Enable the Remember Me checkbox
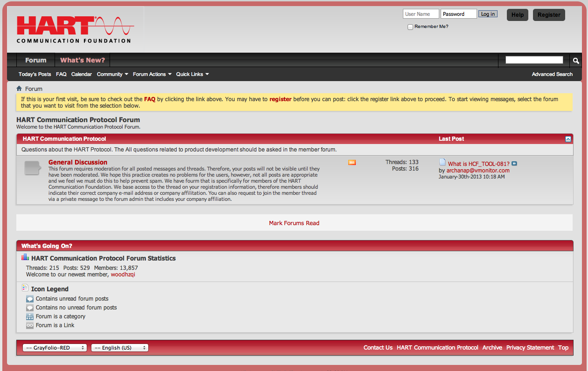 [x=410, y=27]
